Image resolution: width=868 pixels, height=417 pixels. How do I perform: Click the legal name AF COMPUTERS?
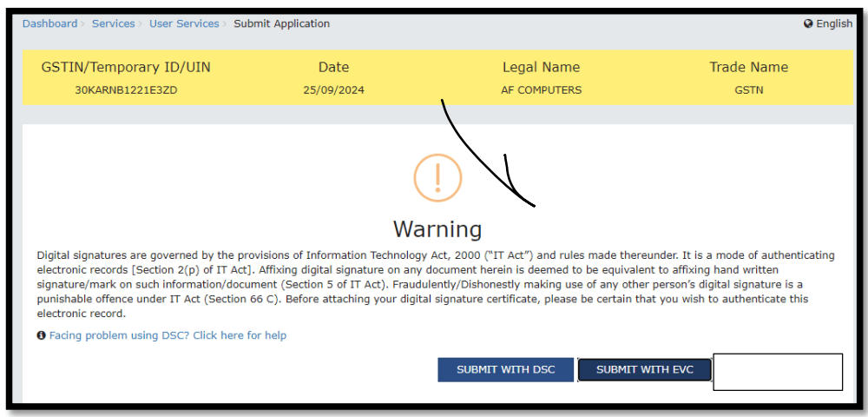[541, 90]
